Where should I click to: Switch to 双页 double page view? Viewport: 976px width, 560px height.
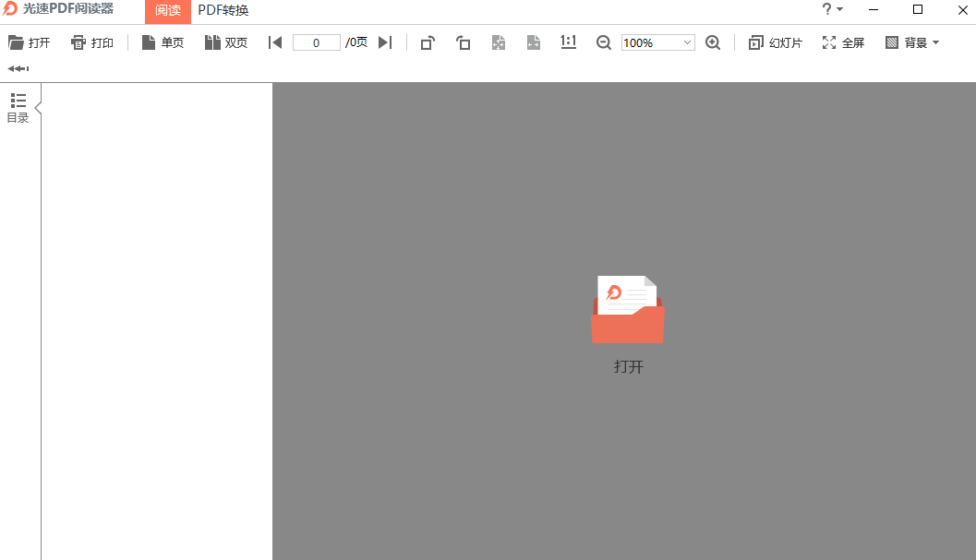pos(226,42)
